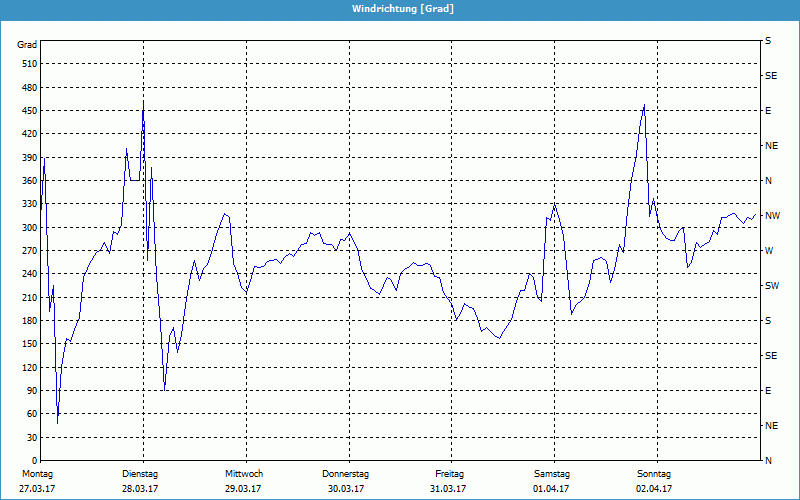Click the 510 value on the degree axis

tap(28, 64)
